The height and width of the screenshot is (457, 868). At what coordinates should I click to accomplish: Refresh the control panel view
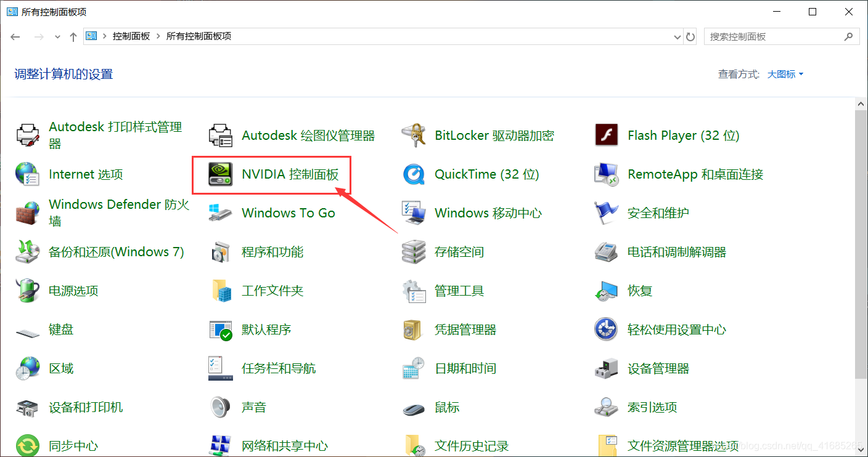tap(690, 37)
